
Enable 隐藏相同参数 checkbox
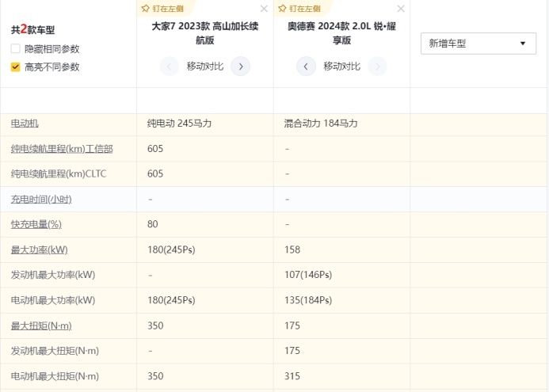pos(15,48)
